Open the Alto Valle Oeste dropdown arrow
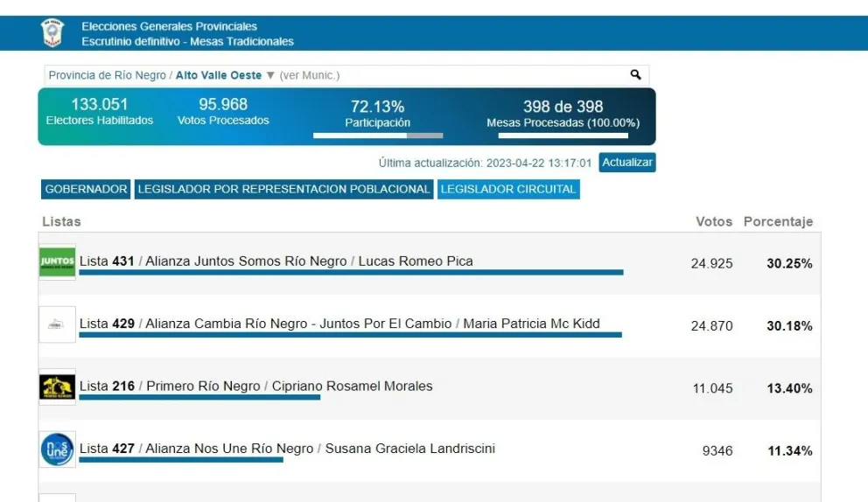The height and width of the screenshot is (502, 868). point(270,75)
